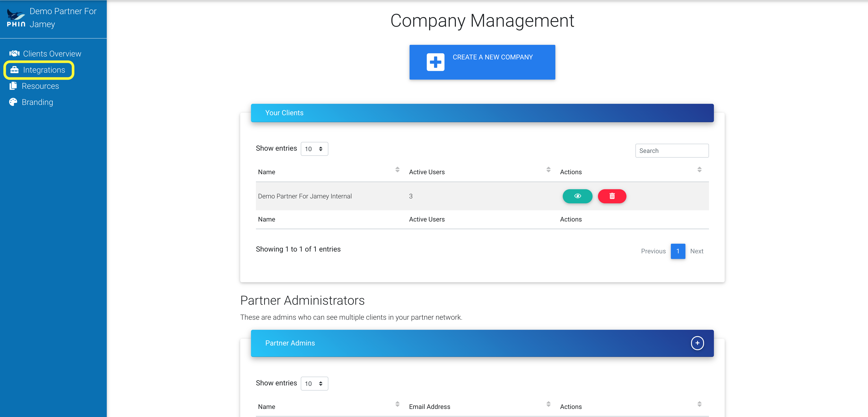The height and width of the screenshot is (417, 868).
Task: Click the Active Users value 3
Action: 410,196
